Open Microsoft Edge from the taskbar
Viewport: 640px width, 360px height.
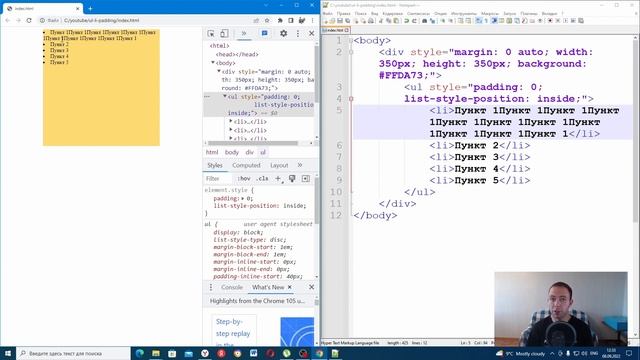pos(140,353)
